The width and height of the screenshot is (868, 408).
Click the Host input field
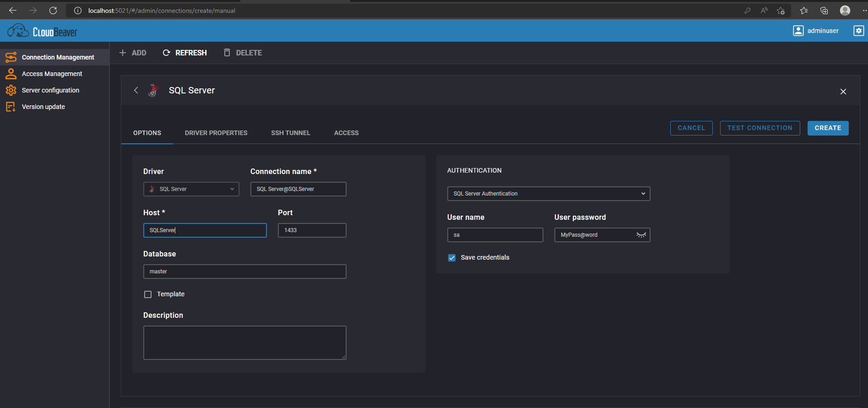205,230
